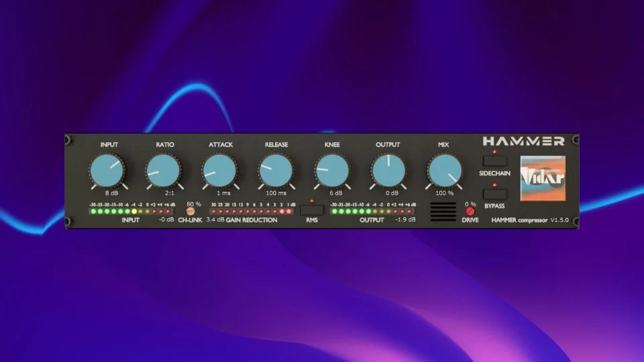This screenshot has width=644, height=362.
Task: Click the '-1.9 dB' output readout
Action: [x=405, y=220]
